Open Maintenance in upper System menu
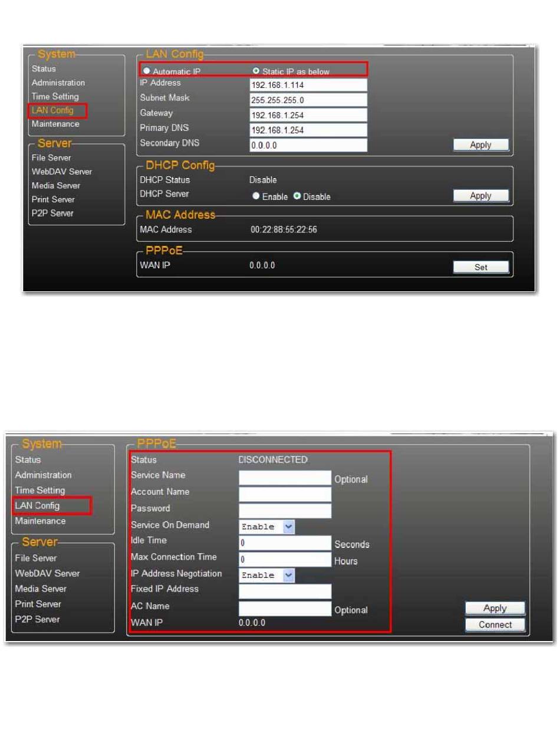The width and height of the screenshot is (560, 736). pyautogui.click(x=55, y=124)
